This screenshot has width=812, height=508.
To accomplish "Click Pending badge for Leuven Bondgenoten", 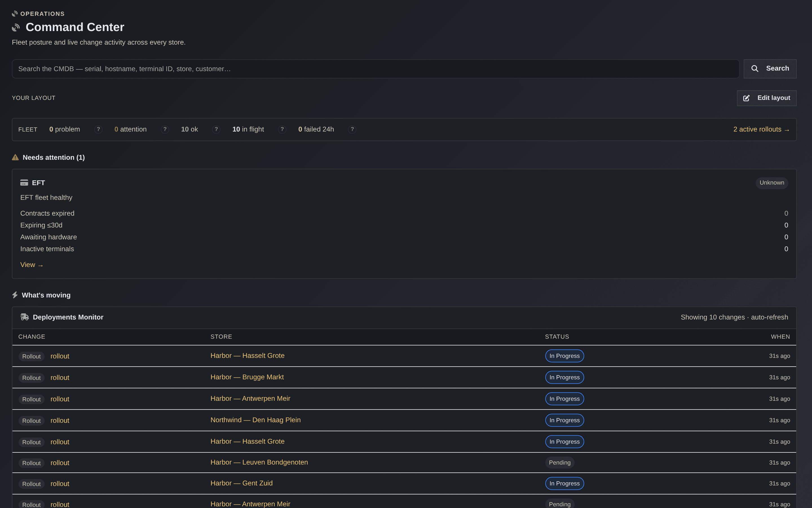I will coord(560,463).
